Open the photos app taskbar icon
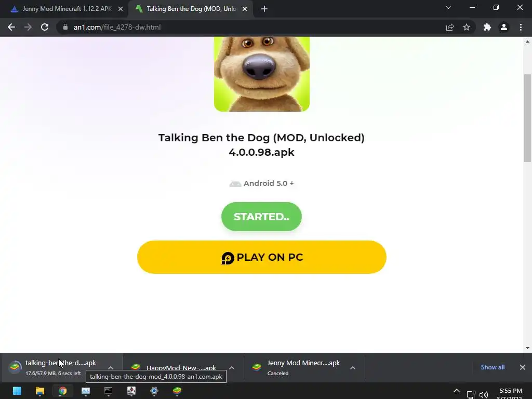 click(86, 391)
